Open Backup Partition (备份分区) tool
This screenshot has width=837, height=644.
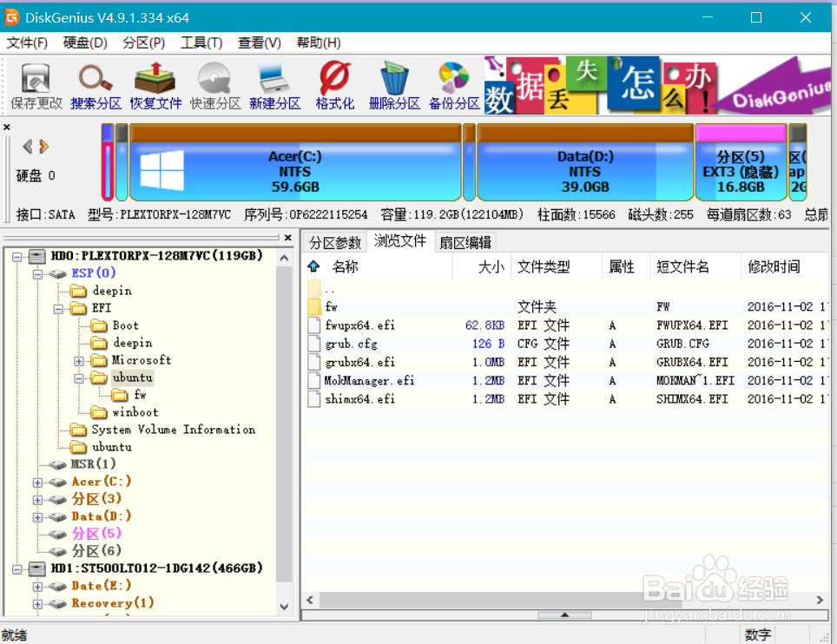pyautogui.click(x=454, y=85)
